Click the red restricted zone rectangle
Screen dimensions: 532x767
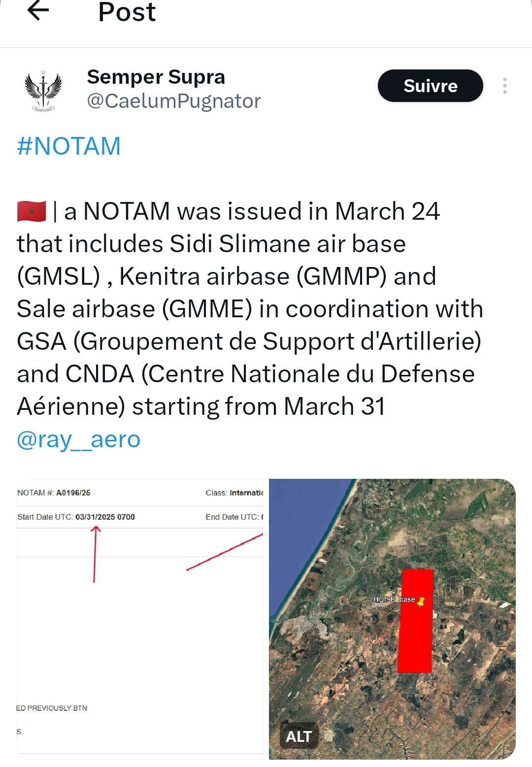point(415,640)
